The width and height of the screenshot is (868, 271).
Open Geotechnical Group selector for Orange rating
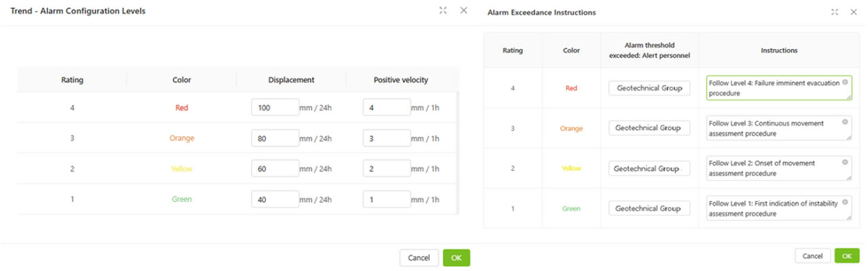pos(649,128)
